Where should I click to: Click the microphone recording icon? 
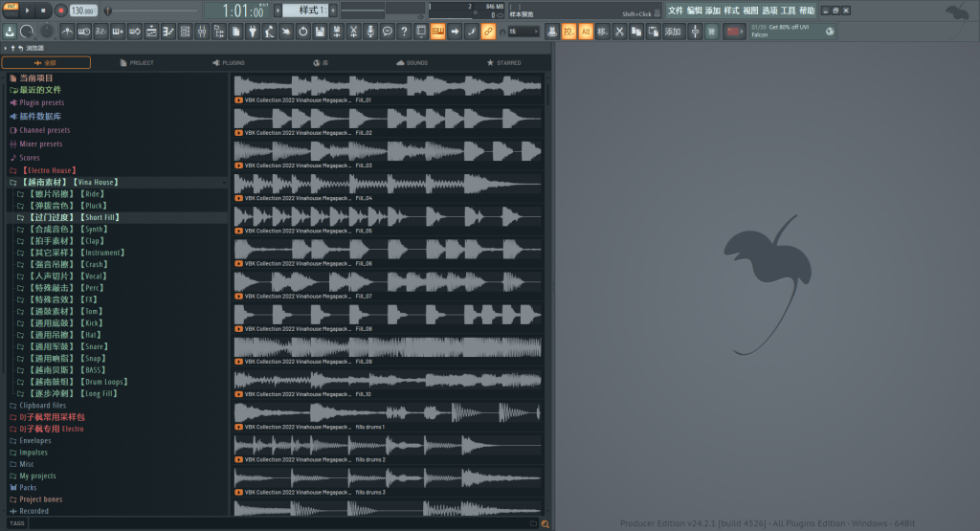[370, 32]
